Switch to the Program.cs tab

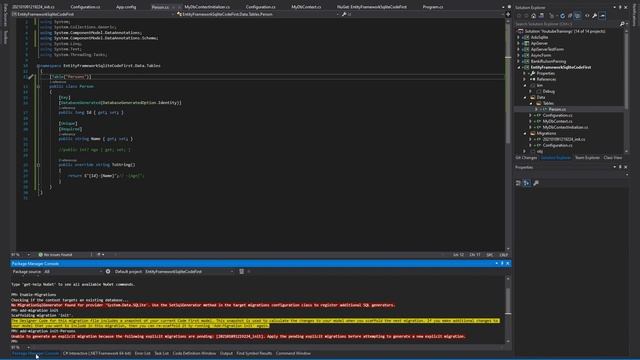433,7
